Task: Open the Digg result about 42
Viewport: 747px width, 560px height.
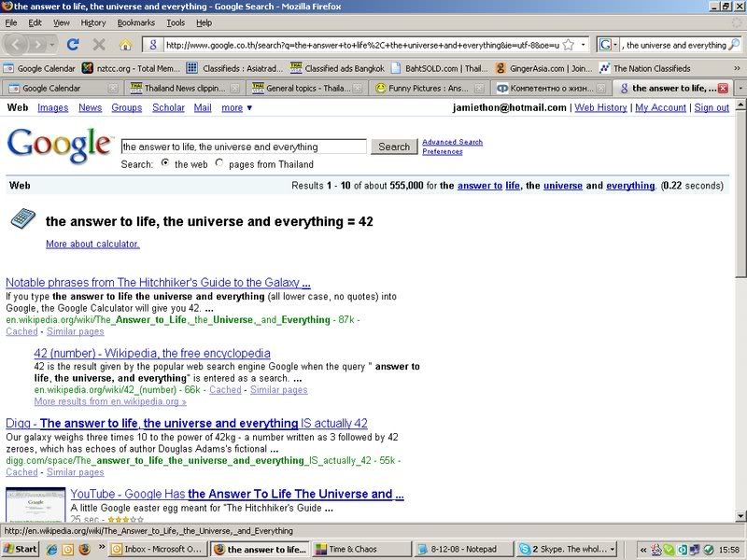Action: [x=187, y=424]
